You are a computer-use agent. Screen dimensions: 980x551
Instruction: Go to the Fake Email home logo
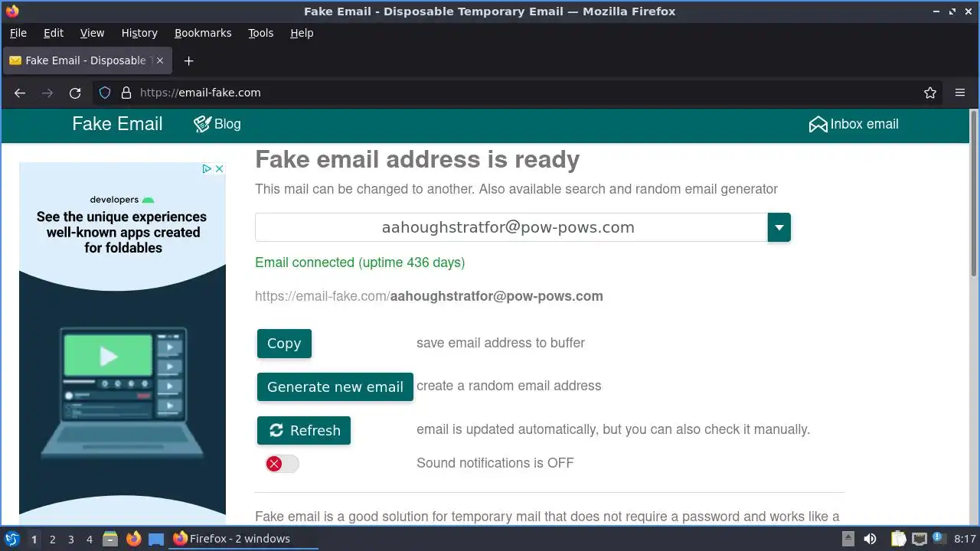tap(117, 124)
